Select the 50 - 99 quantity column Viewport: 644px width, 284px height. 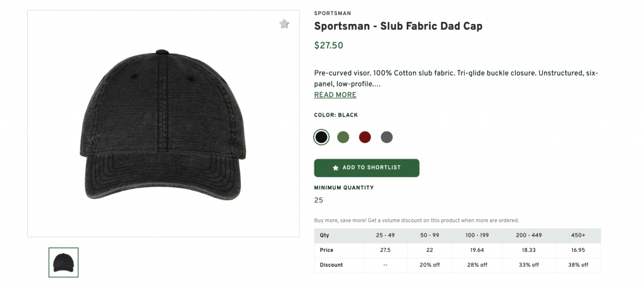click(x=430, y=236)
